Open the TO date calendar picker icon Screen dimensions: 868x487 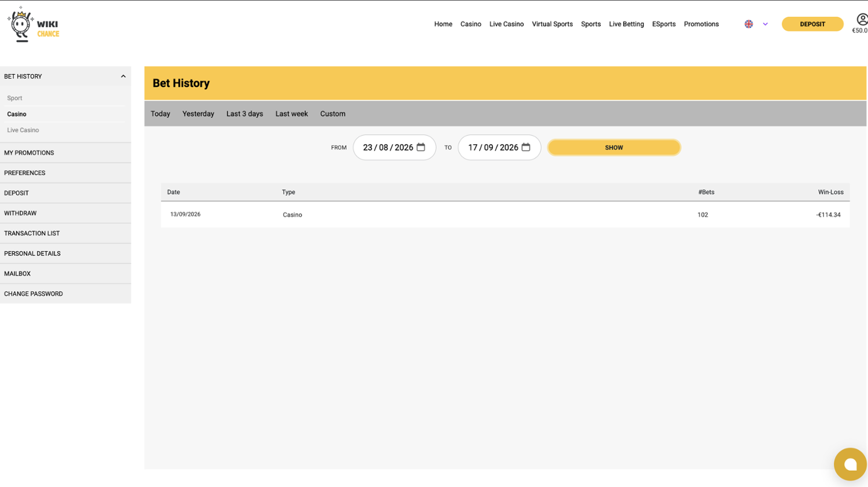[525, 147]
